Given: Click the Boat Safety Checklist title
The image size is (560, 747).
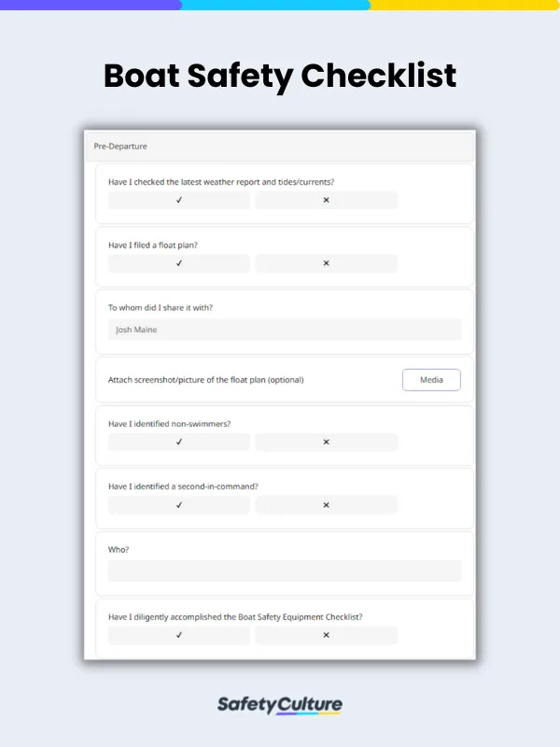Looking at the screenshot, I should tap(280, 75).
